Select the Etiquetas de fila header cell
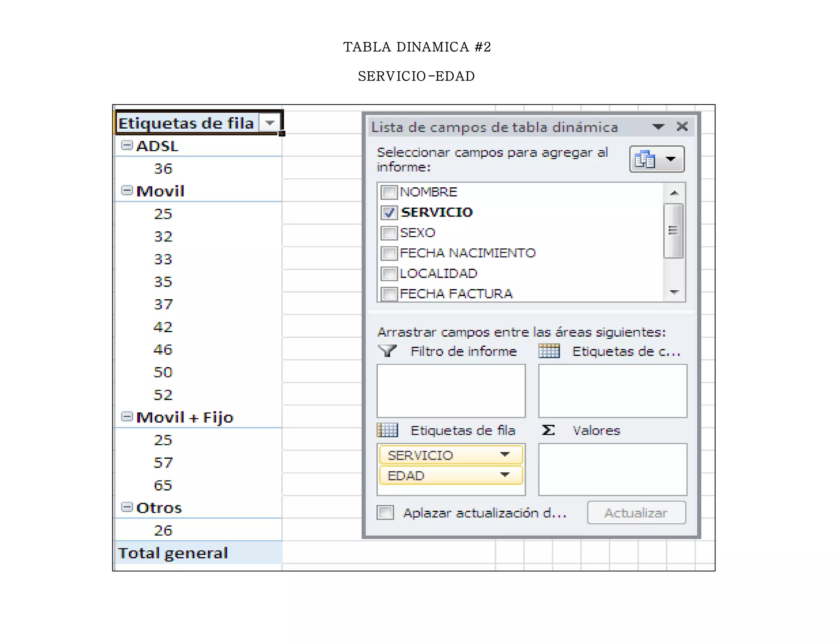 [x=198, y=123]
